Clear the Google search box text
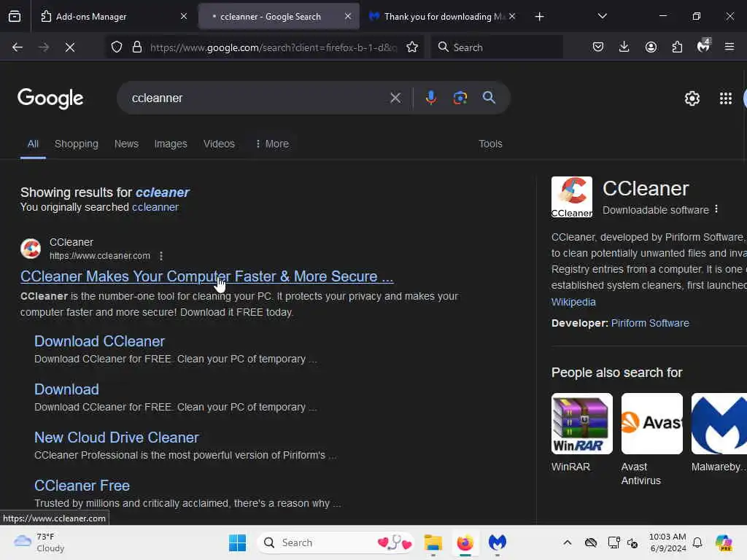This screenshot has width=747, height=560. coord(395,98)
